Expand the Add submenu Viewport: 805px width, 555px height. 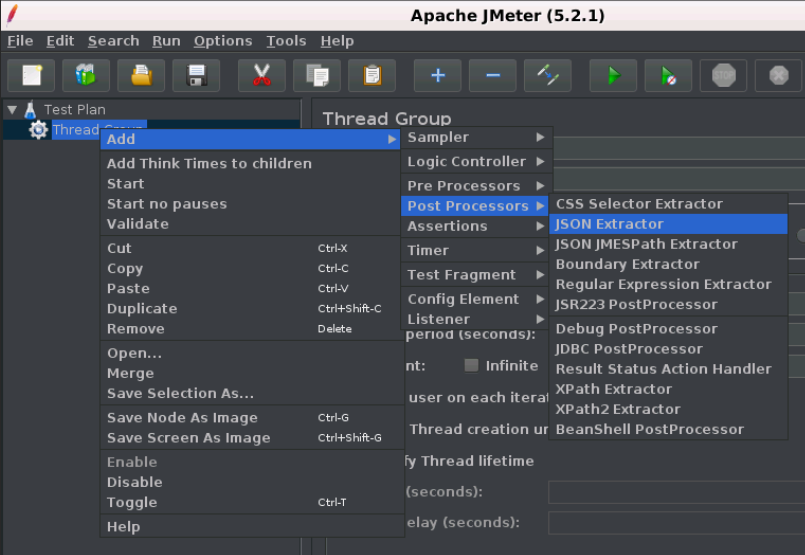[x=250, y=139]
